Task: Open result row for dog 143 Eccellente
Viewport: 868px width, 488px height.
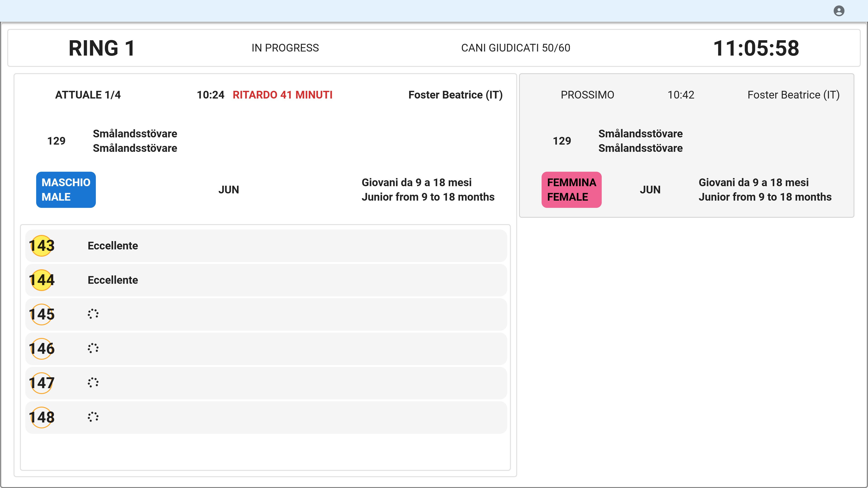Action: [266, 246]
